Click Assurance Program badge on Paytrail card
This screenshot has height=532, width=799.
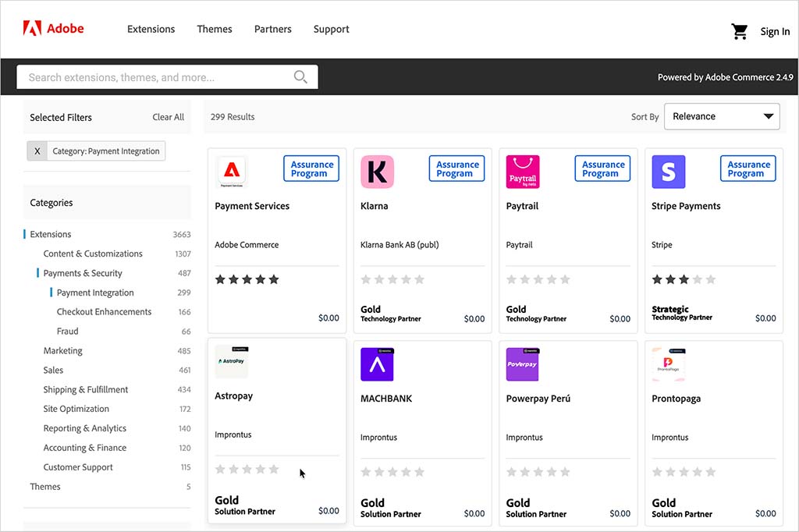(603, 168)
